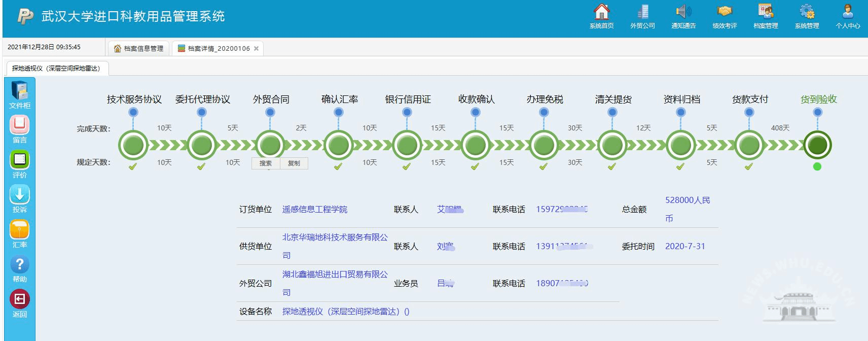Switch to 档案信息管理 tab

tap(139, 49)
